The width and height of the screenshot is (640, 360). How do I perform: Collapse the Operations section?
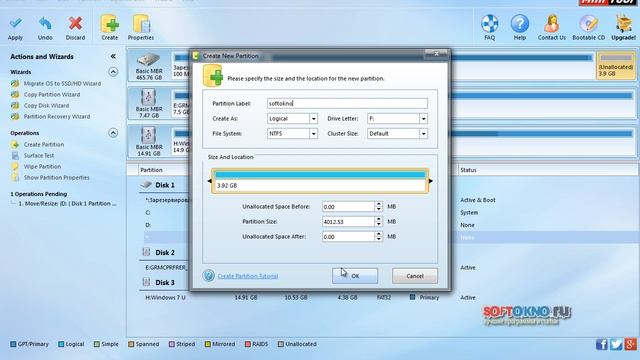pyautogui.click(x=113, y=133)
